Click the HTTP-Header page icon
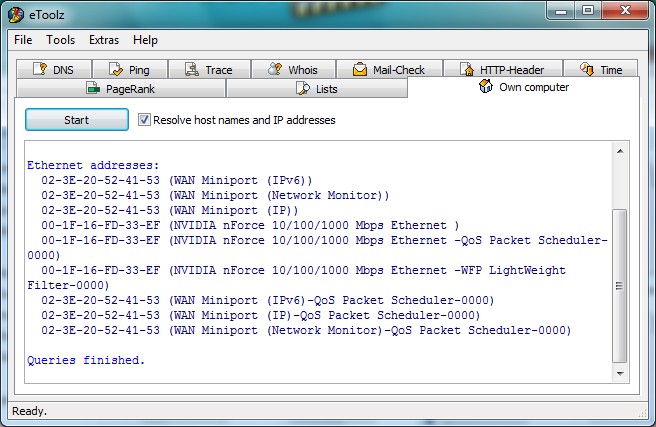The width and height of the screenshot is (656, 427). pyautogui.click(x=466, y=69)
